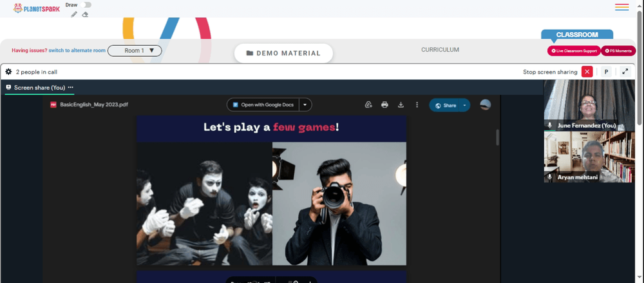Click June Fernandez microphone icon
Image resolution: width=644 pixels, height=283 pixels.
tap(550, 125)
